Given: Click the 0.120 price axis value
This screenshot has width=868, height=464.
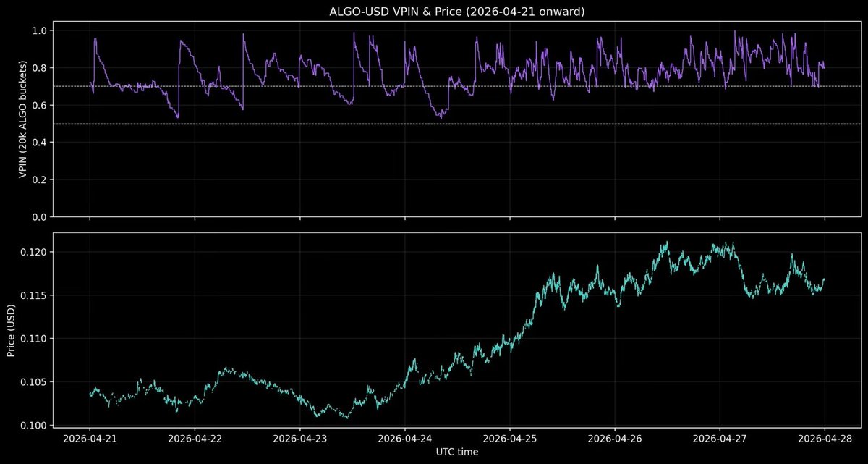Looking at the screenshot, I should [x=35, y=252].
